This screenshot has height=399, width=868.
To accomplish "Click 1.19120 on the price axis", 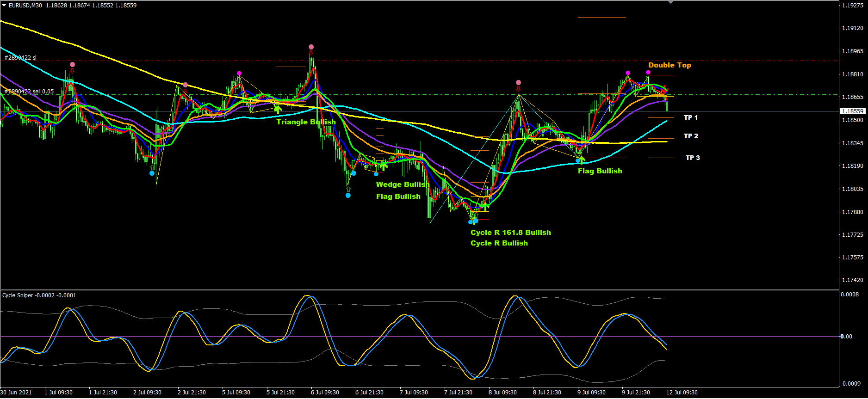I will pos(852,28).
